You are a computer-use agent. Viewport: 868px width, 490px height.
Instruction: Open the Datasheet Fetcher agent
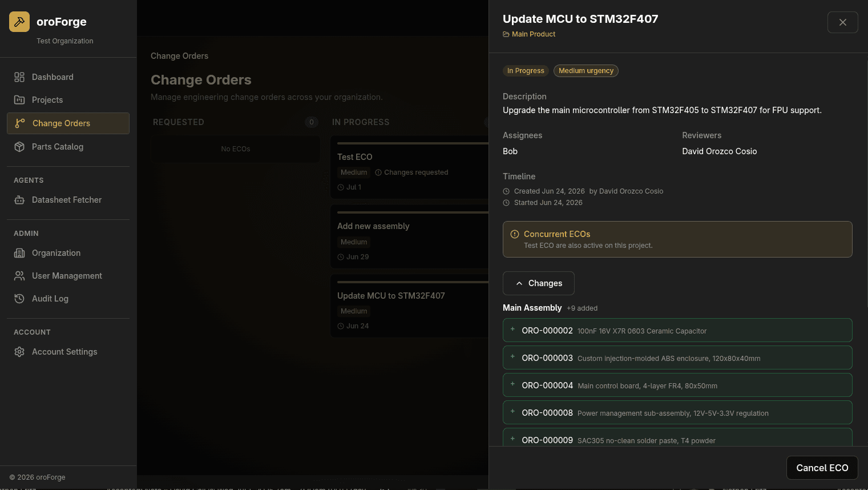point(68,200)
